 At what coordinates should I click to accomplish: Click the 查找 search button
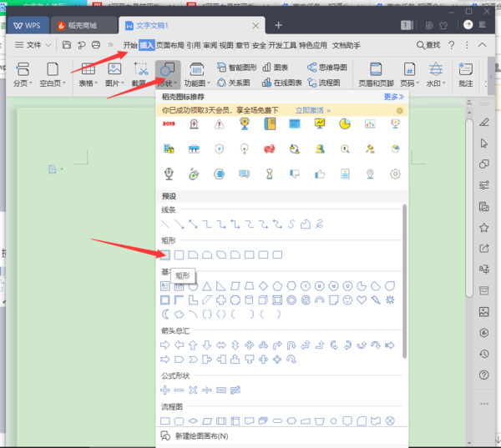428,45
